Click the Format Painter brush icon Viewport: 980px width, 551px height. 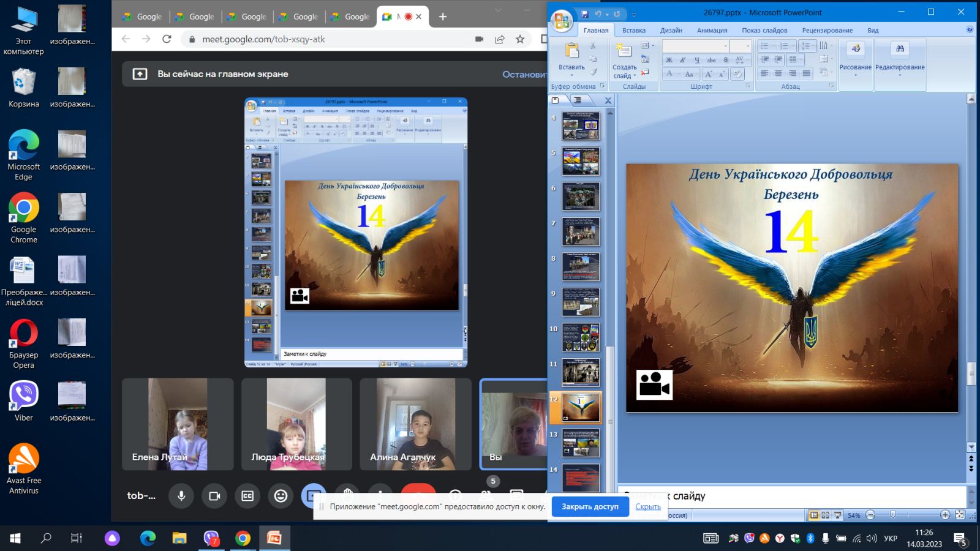tap(593, 72)
